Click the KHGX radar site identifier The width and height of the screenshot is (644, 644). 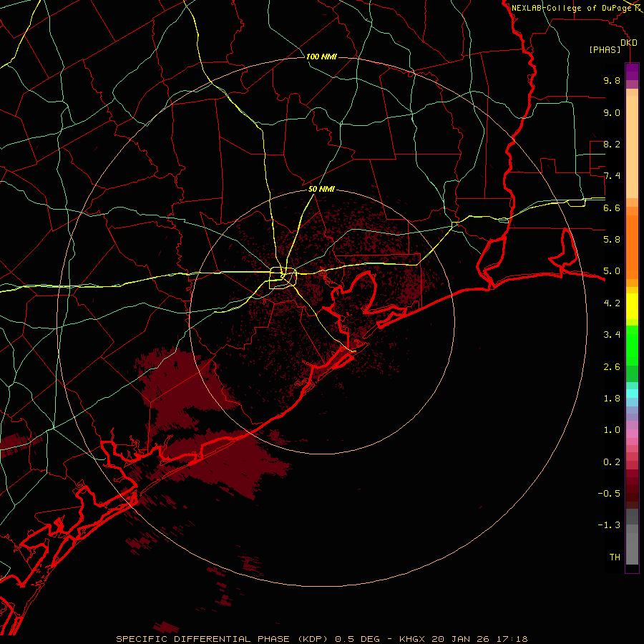point(412,639)
